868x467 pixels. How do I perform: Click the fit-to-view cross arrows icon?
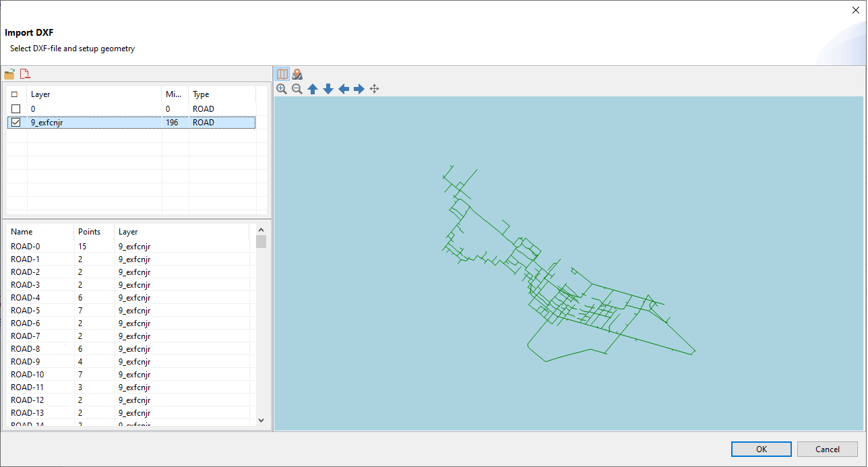click(375, 89)
